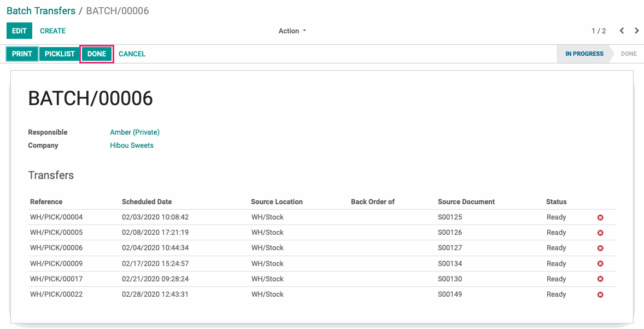Click source document S00127
The height and width of the screenshot is (329, 644).
pos(450,248)
